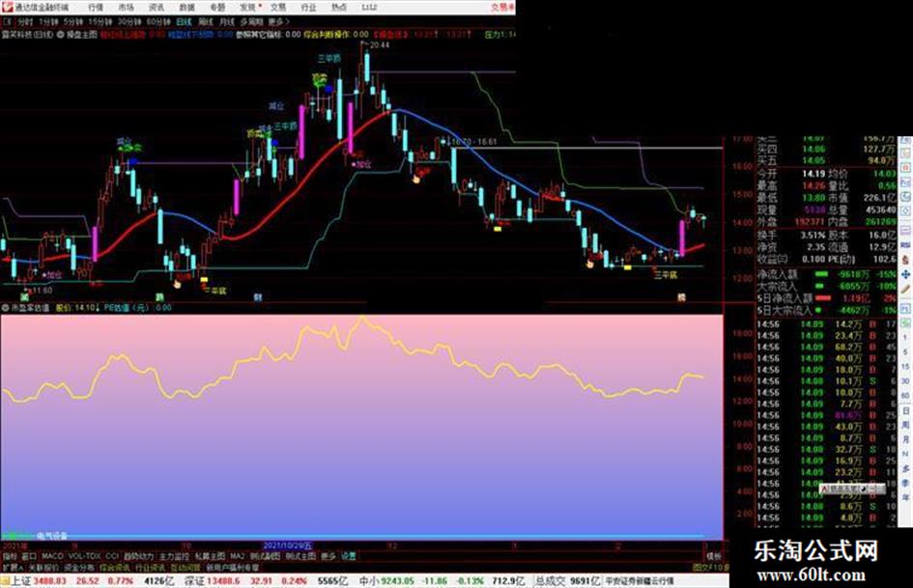Click the status bar icon before 上证

pos(5,581)
